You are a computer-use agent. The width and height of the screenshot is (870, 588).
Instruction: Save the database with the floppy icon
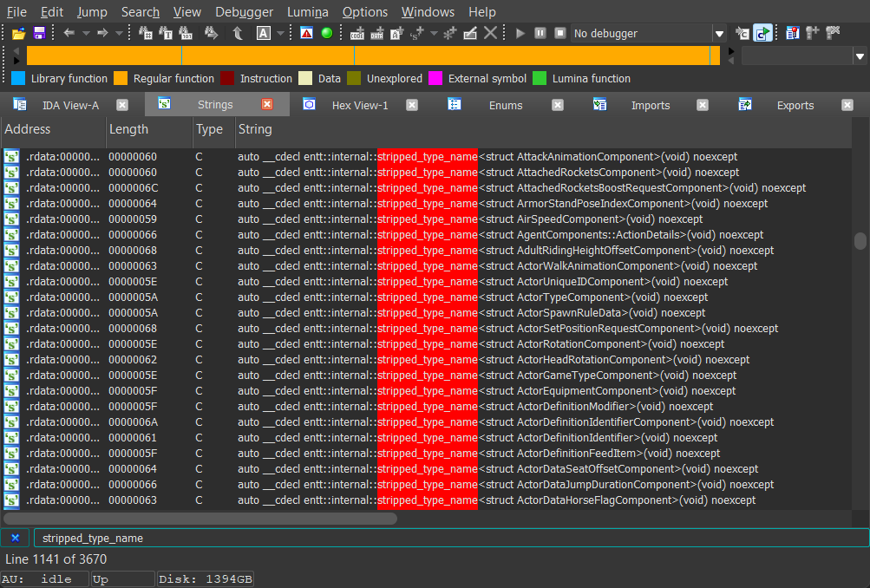coord(39,33)
